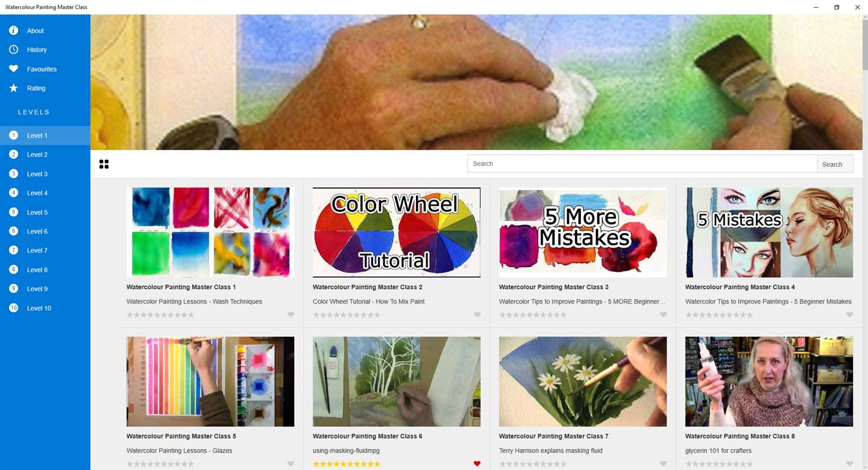Image resolution: width=868 pixels, height=470 pixels.
Task: Open the 5 More Mistakes video thumbnail
Action: [x=583, y=233]
